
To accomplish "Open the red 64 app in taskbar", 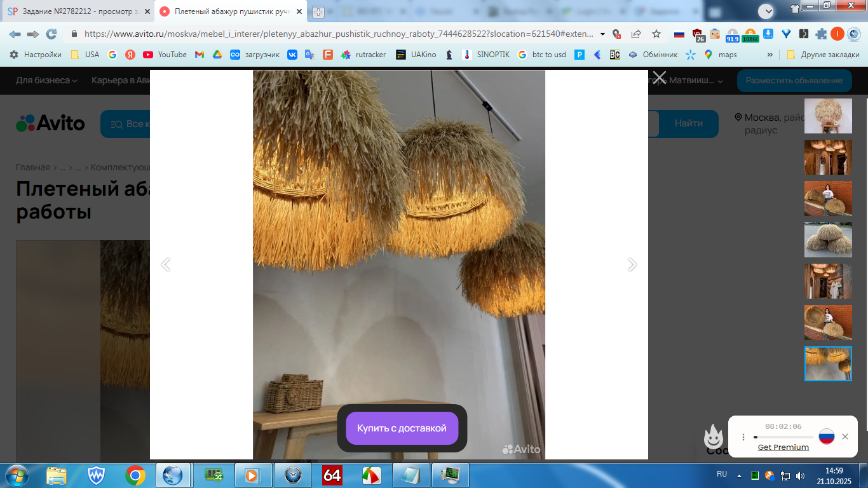I will tap(332, 475).
